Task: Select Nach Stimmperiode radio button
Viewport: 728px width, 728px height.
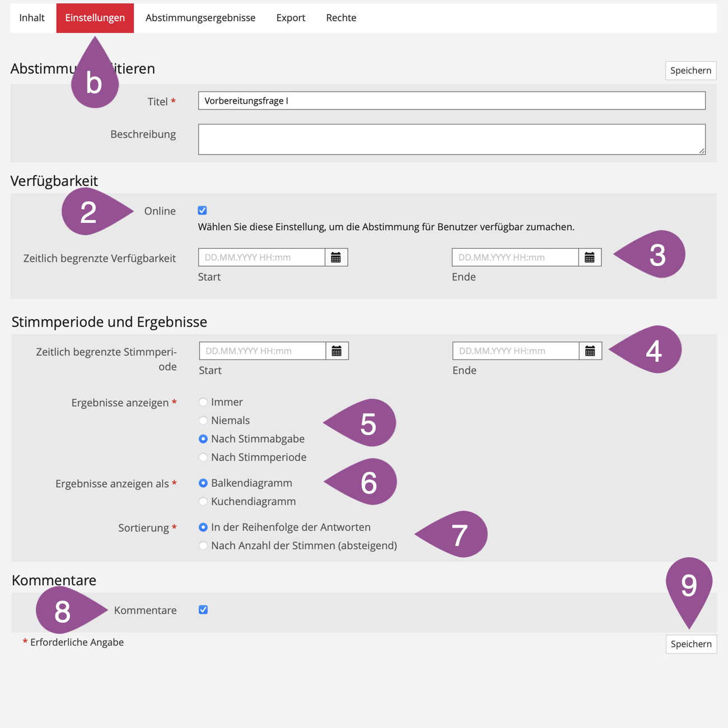Action: (x=203, y=458)
